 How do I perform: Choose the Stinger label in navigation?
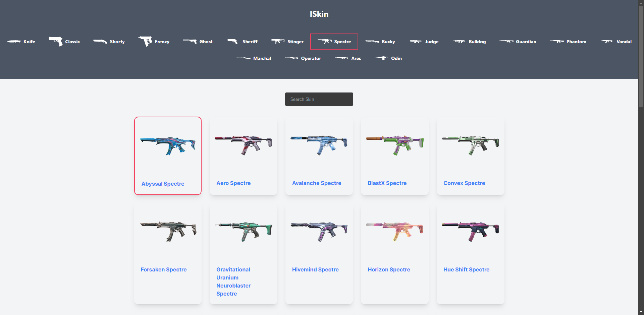[x=296, y=42]
